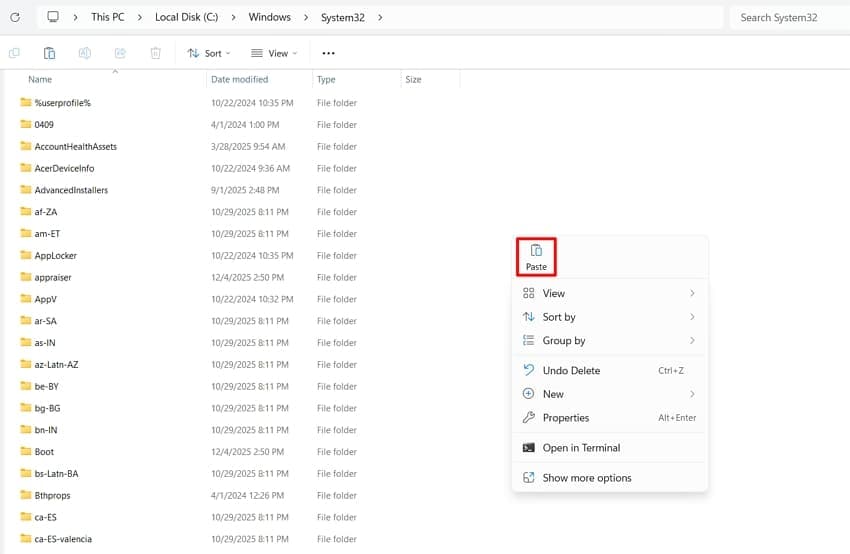The image size is (850, 554).
Task: Click the PC monitor icon in breadcrumb
Action: [53, 17]
